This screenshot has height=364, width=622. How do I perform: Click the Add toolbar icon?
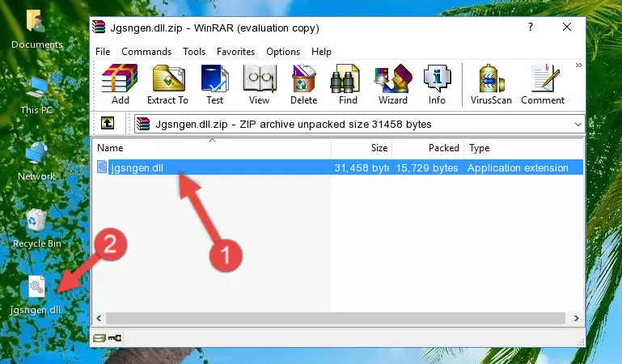tap(120, 84)
